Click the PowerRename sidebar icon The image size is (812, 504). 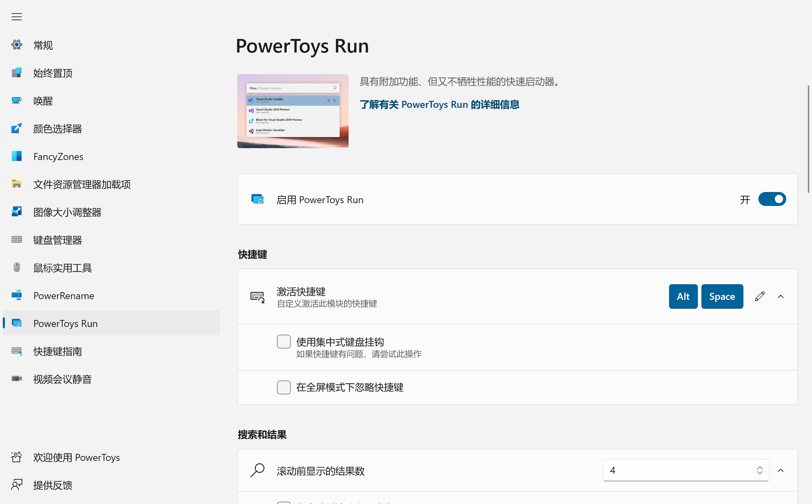click(x=16, y=295)
